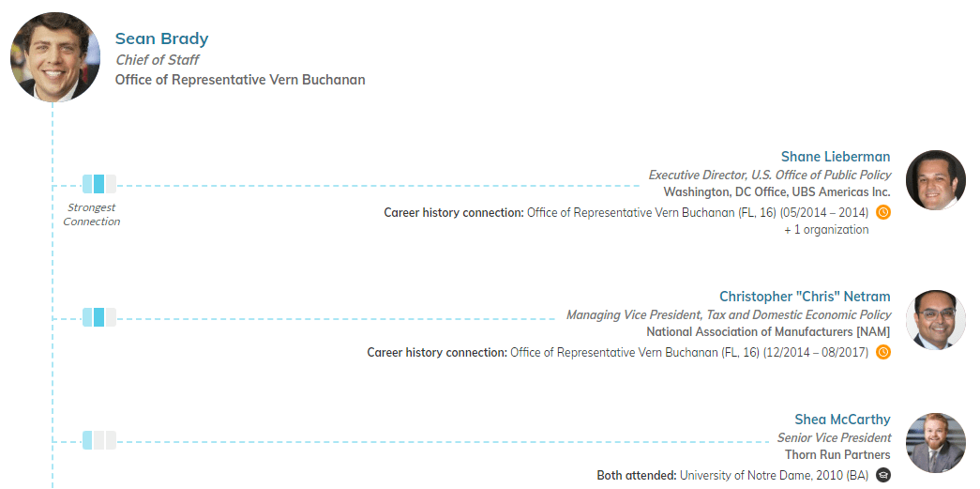The width and height of the screenshot is (980, 489).
Task: Click the "Thorn Run Partners" organization
Action: click(x=837, y=455)
